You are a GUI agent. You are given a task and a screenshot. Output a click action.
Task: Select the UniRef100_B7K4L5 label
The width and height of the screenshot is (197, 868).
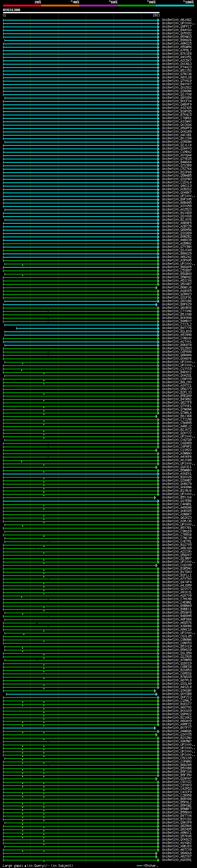[x=176, y=115]
